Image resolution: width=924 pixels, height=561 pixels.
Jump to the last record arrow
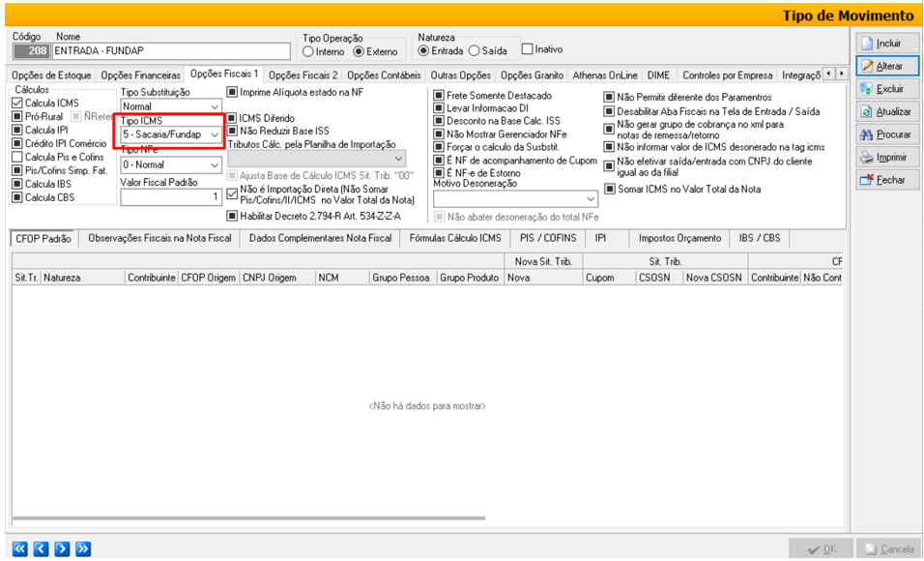(x=83, y=548)
